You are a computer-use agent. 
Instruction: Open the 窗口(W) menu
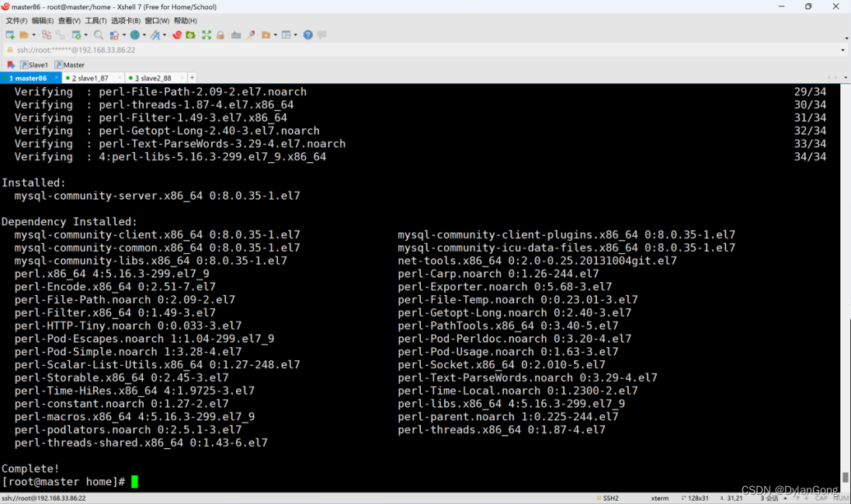(157, 21)
